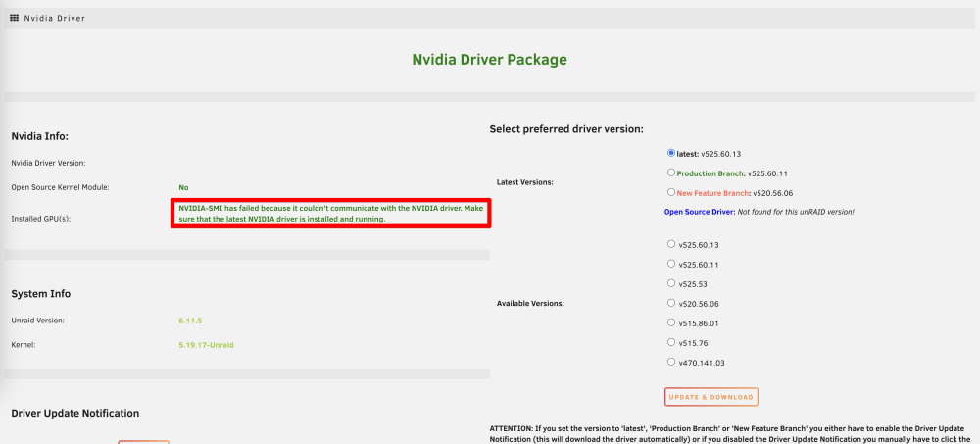
Task: Click the Open Source Kernel Module value No
Action: [x=184, y=187]
